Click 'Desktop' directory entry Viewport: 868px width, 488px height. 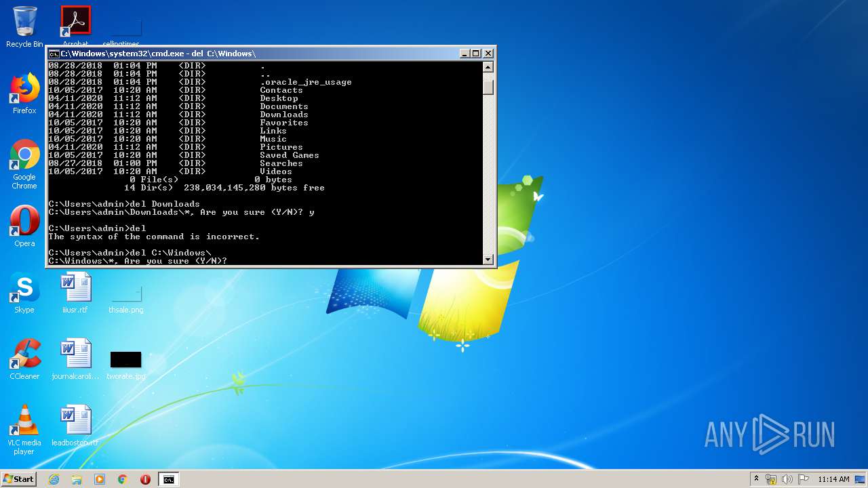click(x=279, y=98)
